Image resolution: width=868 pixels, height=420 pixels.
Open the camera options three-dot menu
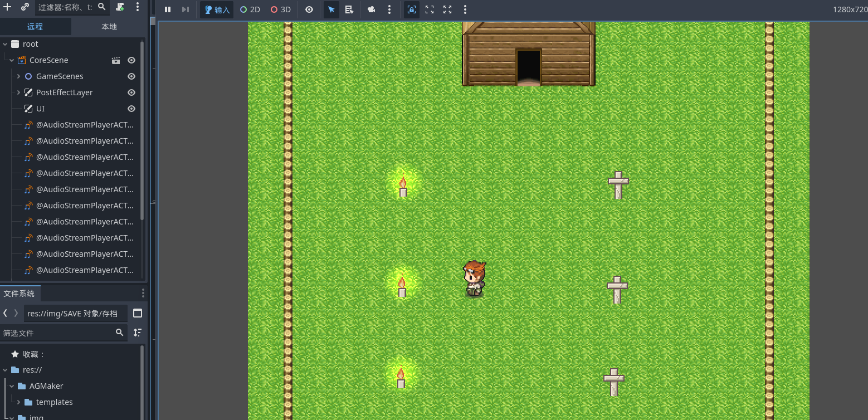[389, 9]
